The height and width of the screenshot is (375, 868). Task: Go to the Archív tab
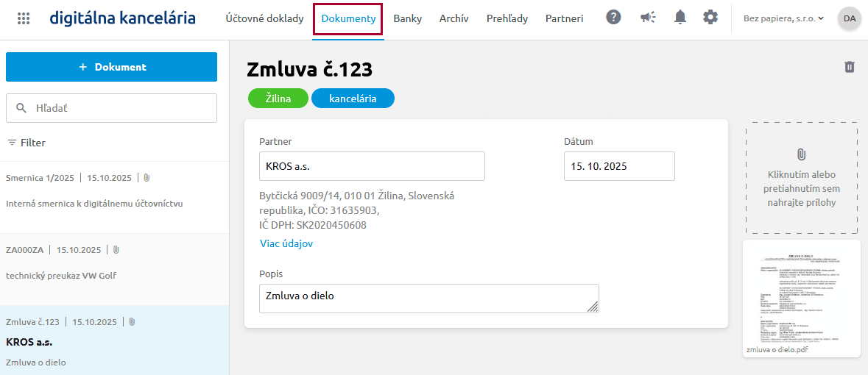(454, 18)
